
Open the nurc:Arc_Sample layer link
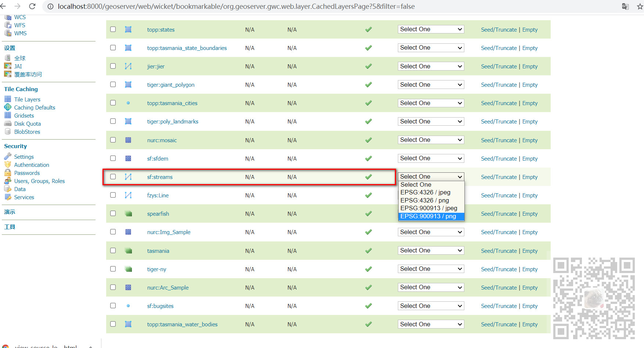point(168,287)
